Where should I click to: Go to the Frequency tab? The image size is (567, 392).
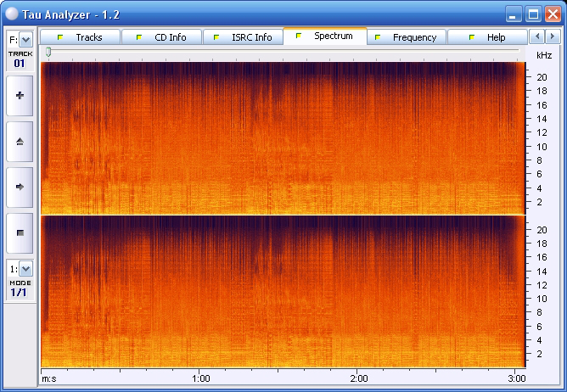pos(406,37)
